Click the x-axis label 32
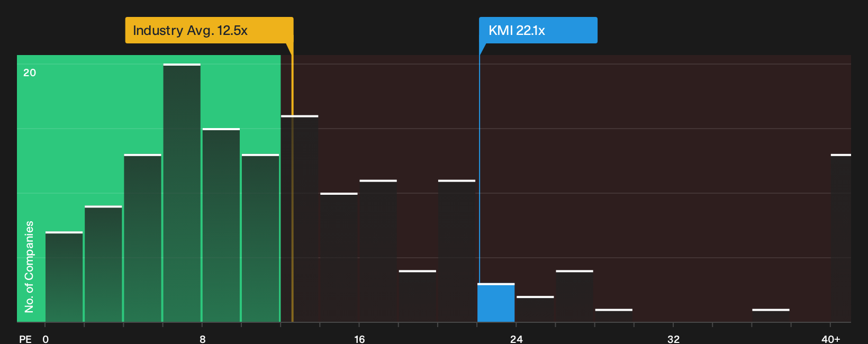This screenshot has height=344, width=868. pyautogui.click(x=673, y=339)
